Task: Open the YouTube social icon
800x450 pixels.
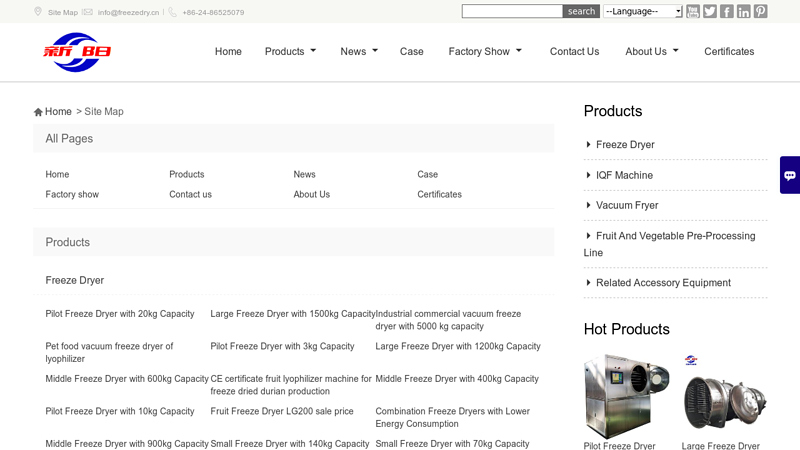Action: point(692,11)
